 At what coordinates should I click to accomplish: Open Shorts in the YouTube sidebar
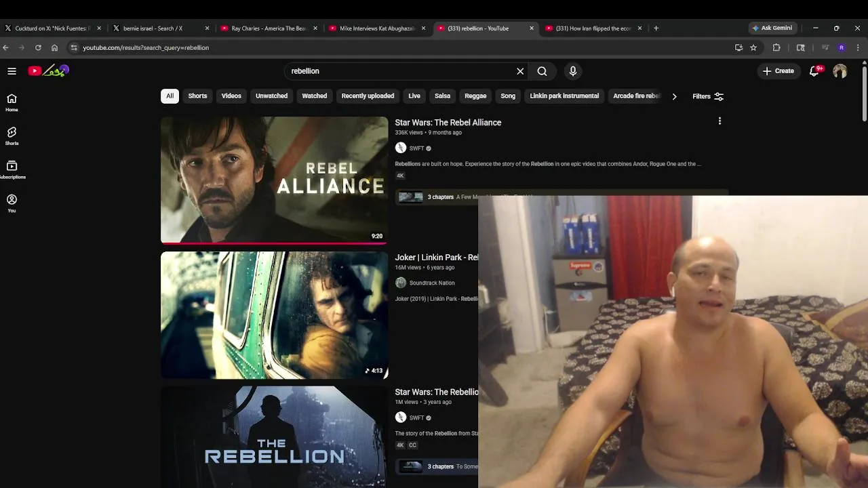[x=12, y=136]
